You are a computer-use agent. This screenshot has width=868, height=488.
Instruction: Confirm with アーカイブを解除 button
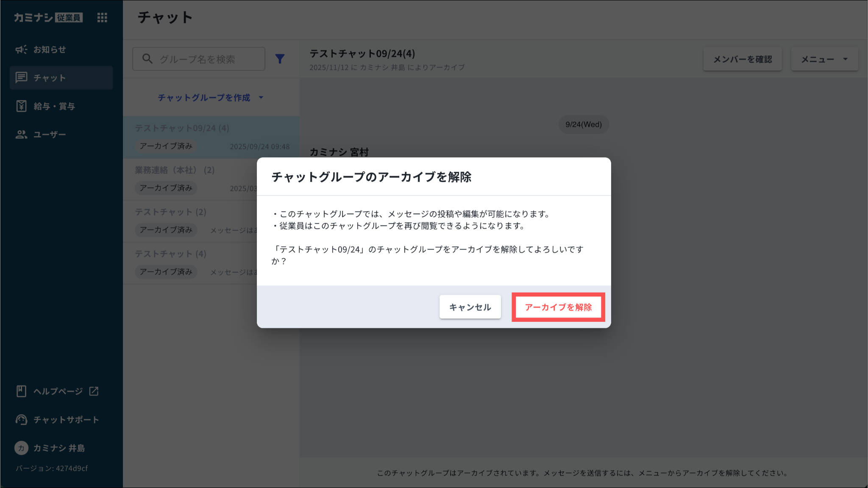(558, 307)
